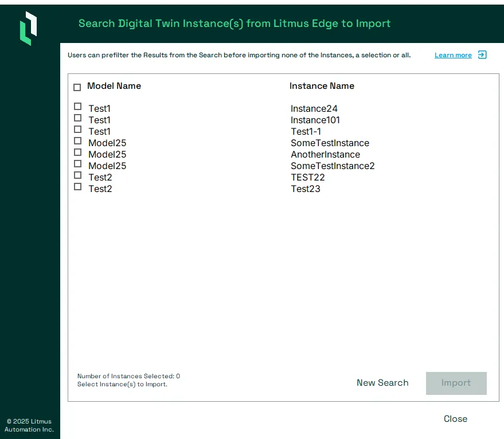
Task: Open the Learn more link
Action: point(453,55)
